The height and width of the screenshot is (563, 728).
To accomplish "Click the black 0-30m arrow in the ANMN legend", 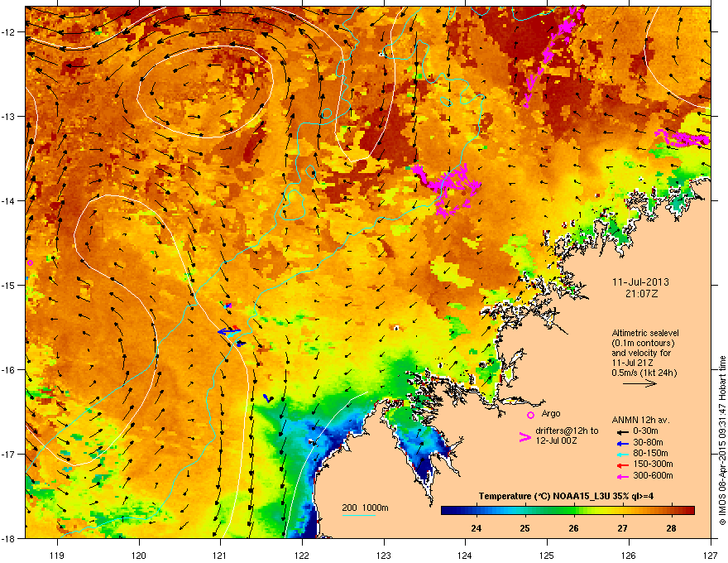I will (623, 432).
